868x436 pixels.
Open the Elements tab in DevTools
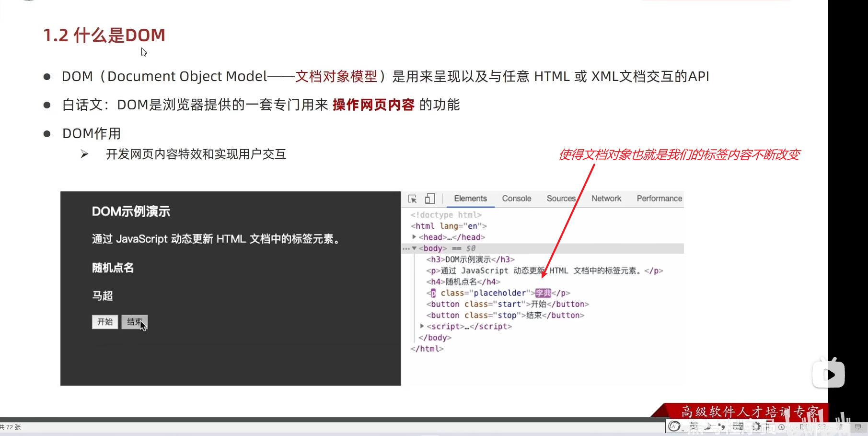click(x=470, y=199)
